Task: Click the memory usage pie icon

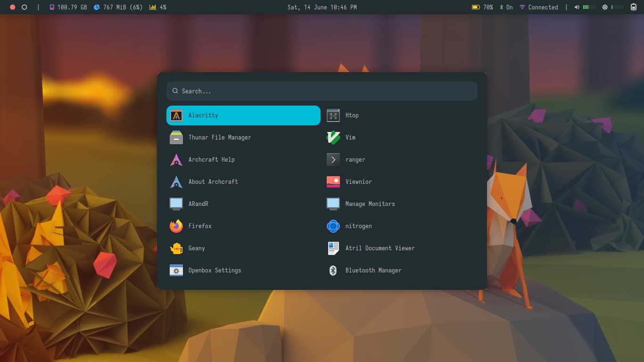Action: 97,7
